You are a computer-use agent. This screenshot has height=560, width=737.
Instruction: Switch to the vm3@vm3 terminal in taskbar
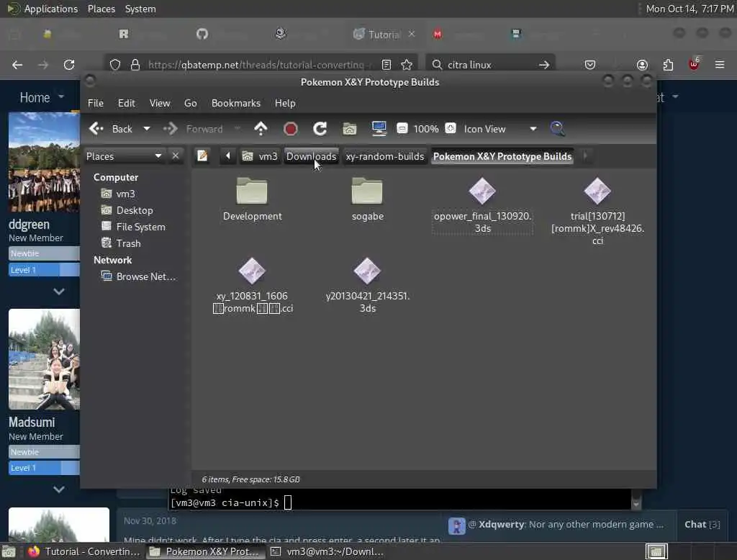pyautogui.click(x=327, y=551)
